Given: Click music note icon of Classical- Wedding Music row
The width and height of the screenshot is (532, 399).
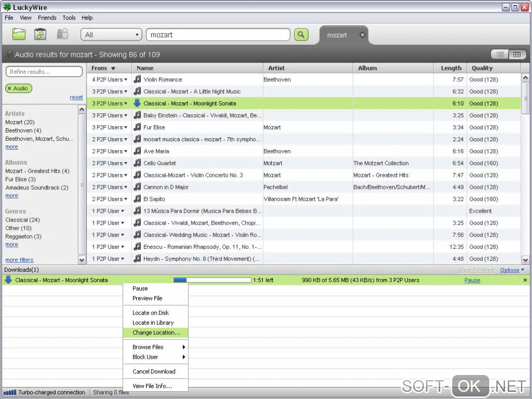Looking at the screenshot, I should coord(137,235).
